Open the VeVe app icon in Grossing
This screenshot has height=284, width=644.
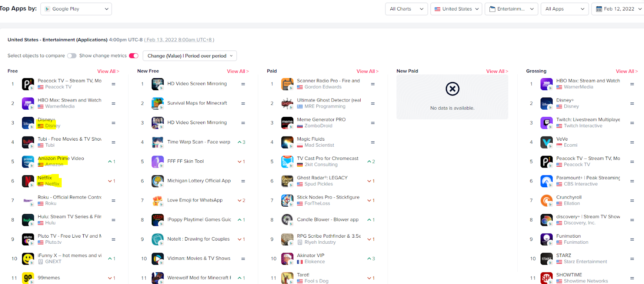point(546,142)
